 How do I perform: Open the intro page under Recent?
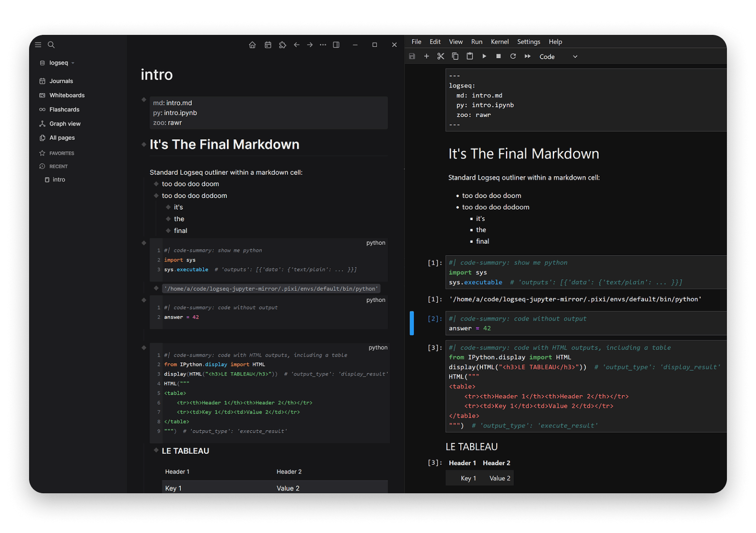[59, 180]
